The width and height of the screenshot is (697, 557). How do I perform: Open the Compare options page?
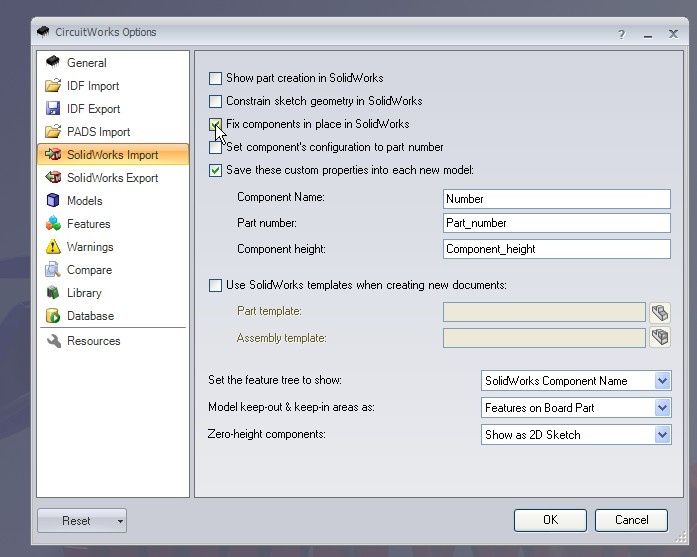coord(113,270)
